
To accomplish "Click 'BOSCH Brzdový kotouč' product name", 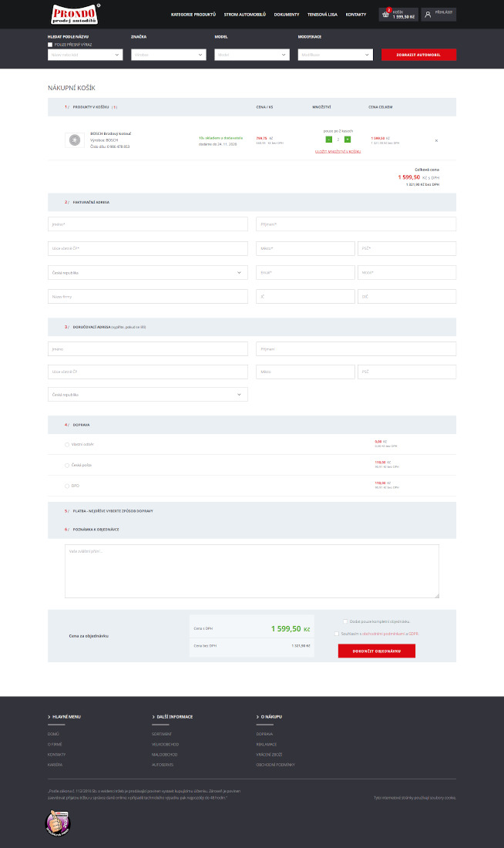I will pos(110,133).
